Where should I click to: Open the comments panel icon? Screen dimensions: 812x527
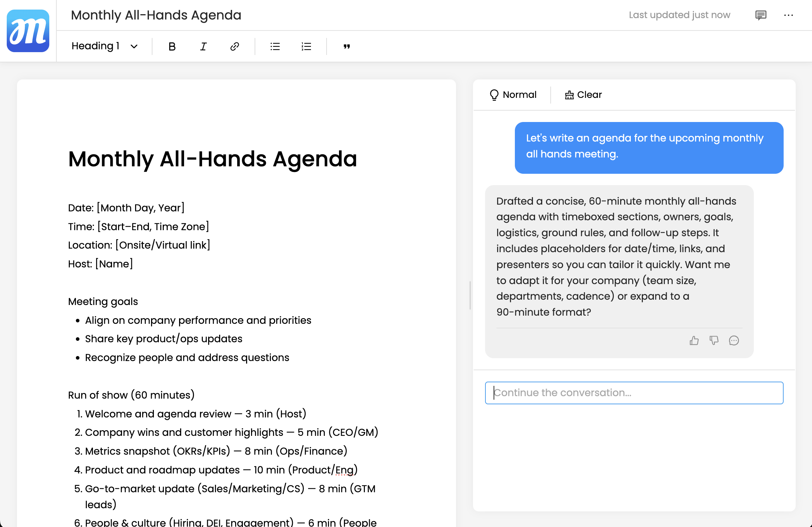(761, 15)
